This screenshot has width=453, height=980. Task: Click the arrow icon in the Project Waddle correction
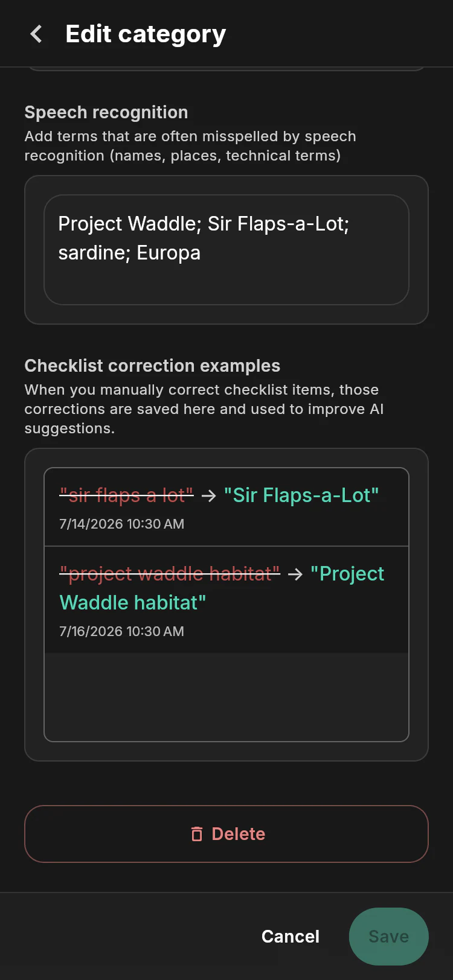click(295, 574)
